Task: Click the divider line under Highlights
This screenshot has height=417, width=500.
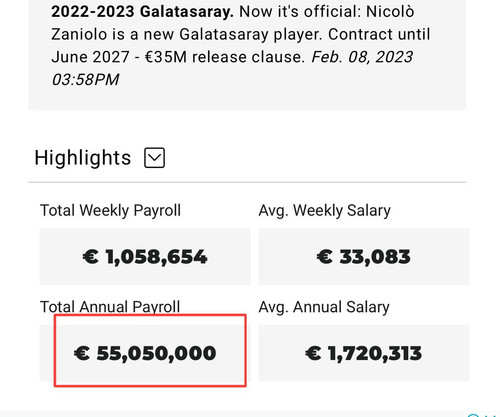Action: click(247, 182)
